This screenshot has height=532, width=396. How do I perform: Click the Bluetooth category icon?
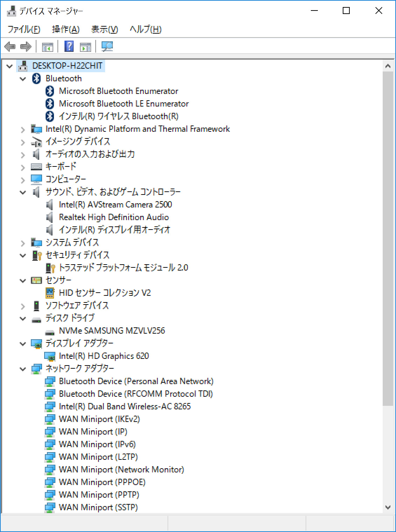coord(36,79)
